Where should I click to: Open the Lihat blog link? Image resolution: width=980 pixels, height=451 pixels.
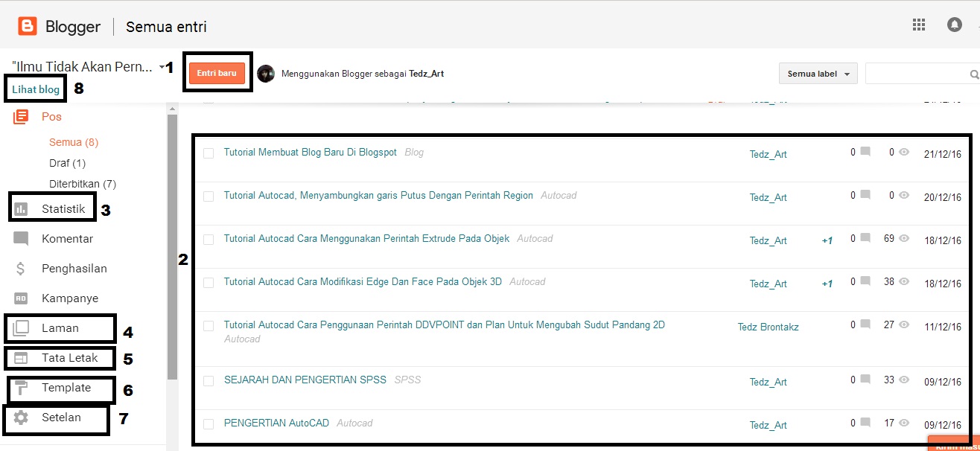tap(35, 89)
